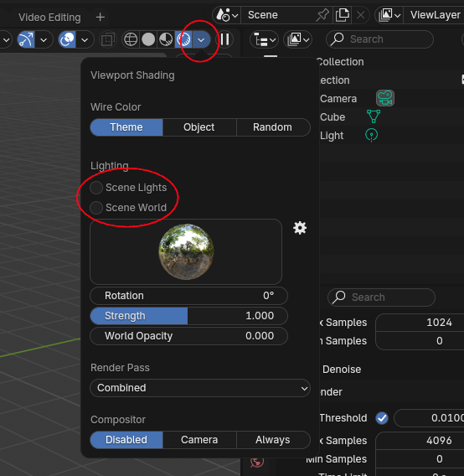Set compositor to Always
The height and width of the screenshot is (476, 464).
coord(273,440)
